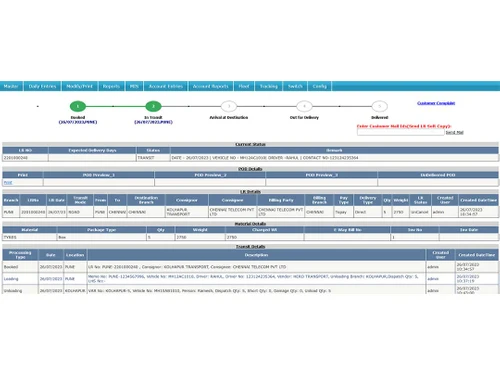Open the Config menu
Viewport: 500px width, 375px height.
point(320,86)
